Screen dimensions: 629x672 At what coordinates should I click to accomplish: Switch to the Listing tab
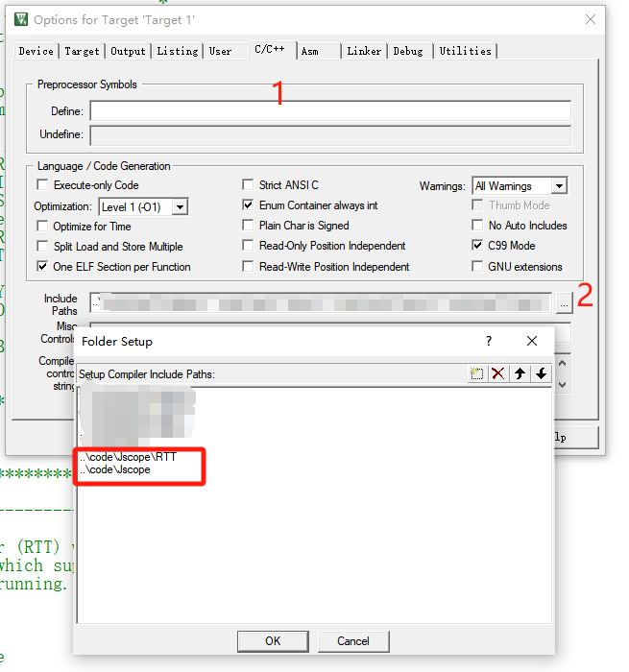(177, 51)
